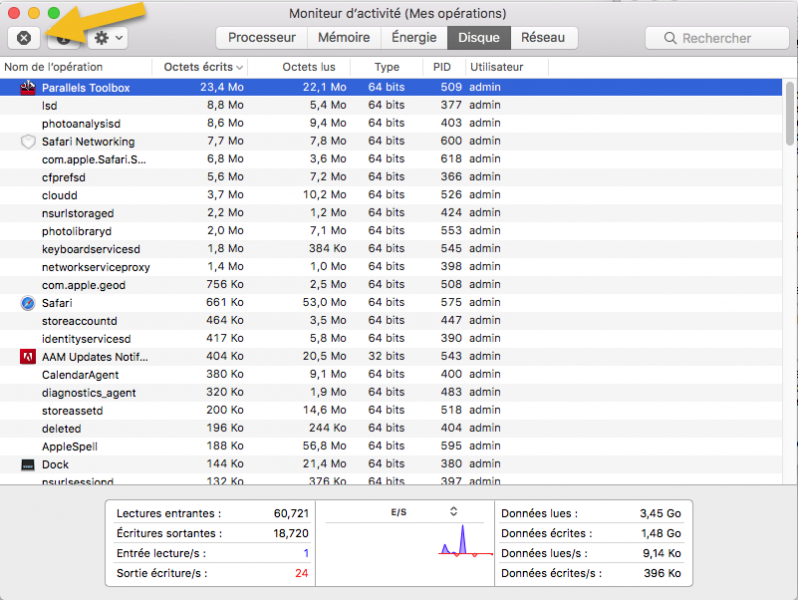The image size is (798, 600).
Task: Switch to the Processeur tab
Action: (x=262, y=38)
